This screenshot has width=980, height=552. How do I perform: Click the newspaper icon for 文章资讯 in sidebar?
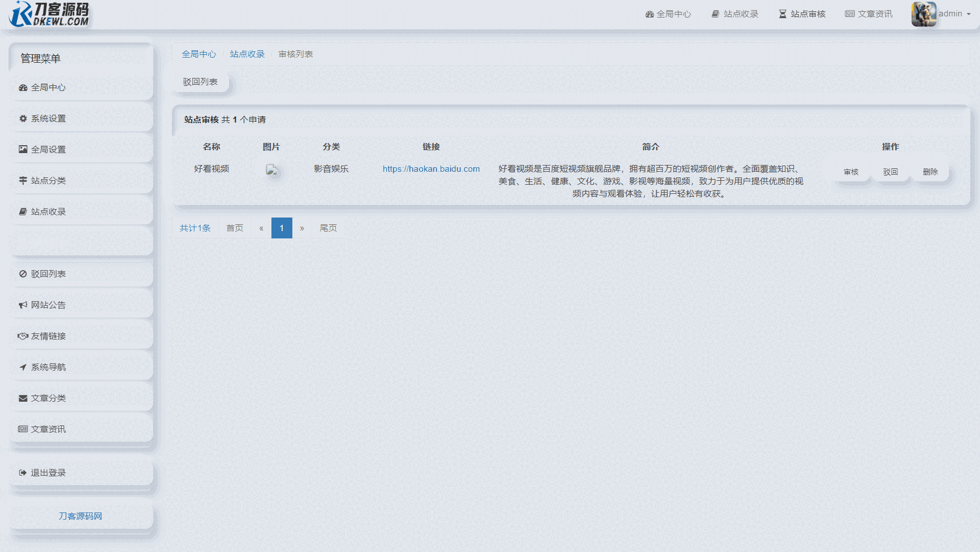[23, 429]
